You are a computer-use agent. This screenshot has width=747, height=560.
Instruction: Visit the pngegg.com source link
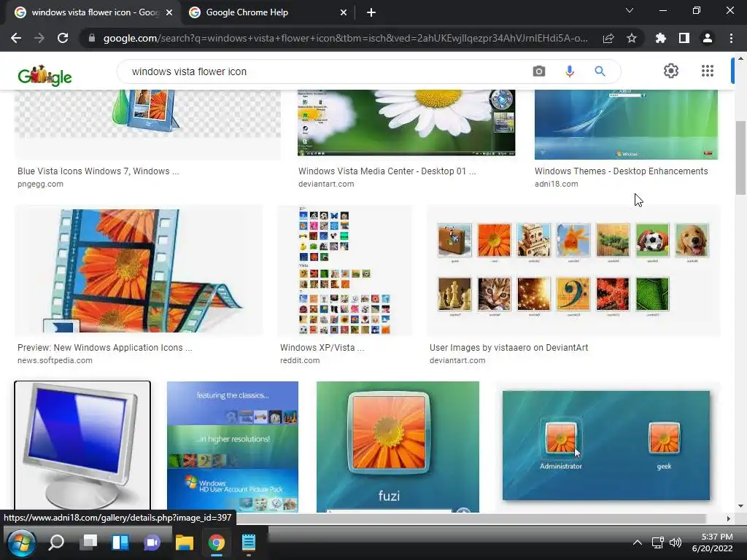click(x=40, y=184)
